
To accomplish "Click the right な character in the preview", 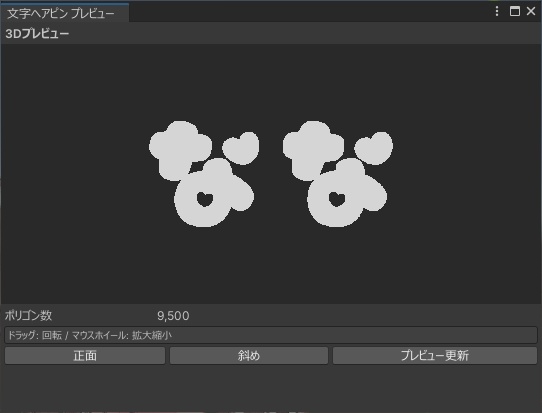I will pyautogui.click(x=338, y=174).
